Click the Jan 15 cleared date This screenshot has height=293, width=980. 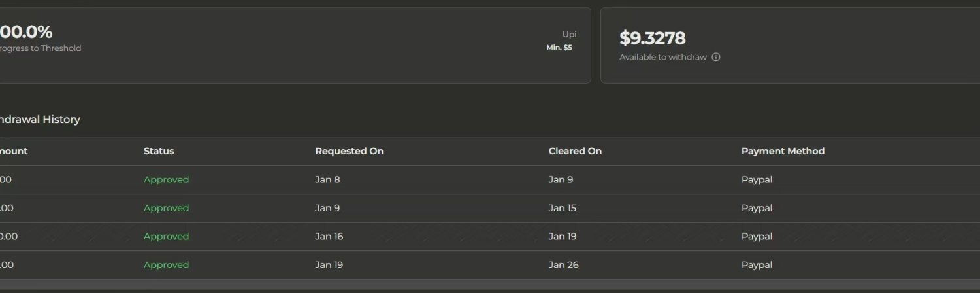(562, 208)
